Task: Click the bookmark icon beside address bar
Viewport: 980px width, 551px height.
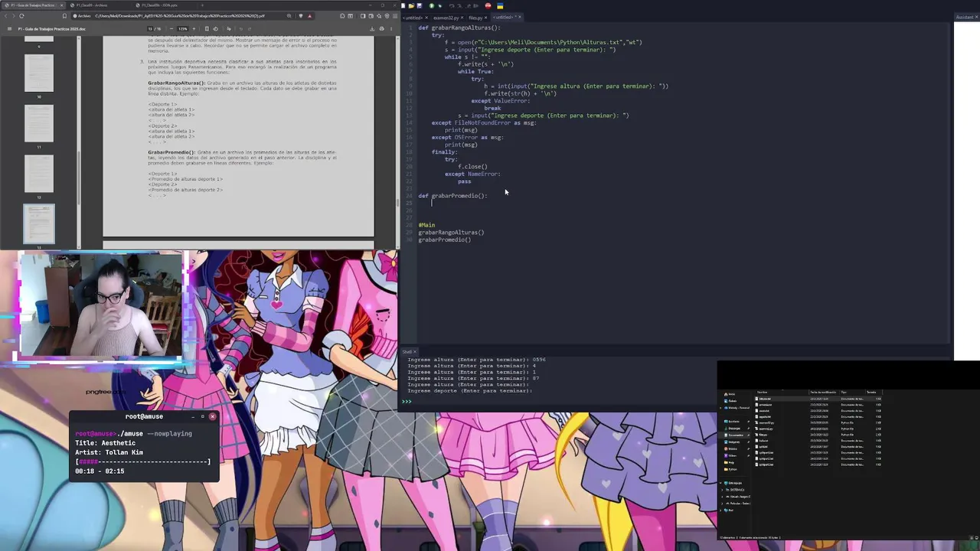Action: pyautogui.click(x=64, y=16)
